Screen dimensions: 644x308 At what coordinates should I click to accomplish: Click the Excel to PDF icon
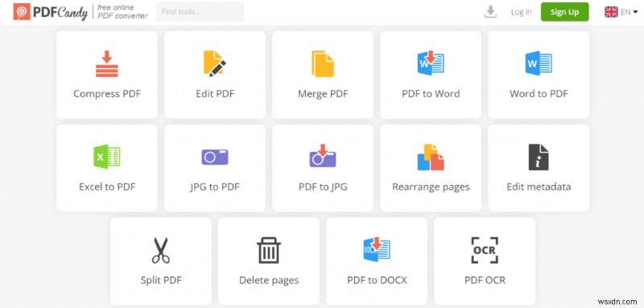pyautogui.click(x=107, y=156)
